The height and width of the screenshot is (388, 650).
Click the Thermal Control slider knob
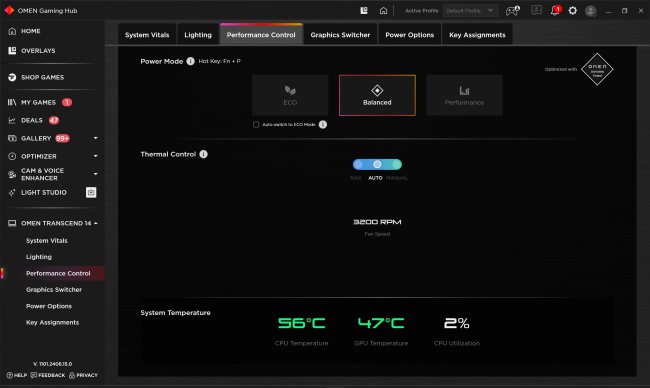tap(377, 165)
